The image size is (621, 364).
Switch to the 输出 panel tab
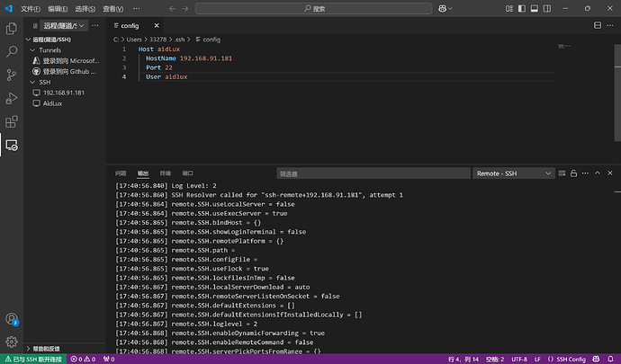point(143,173)
